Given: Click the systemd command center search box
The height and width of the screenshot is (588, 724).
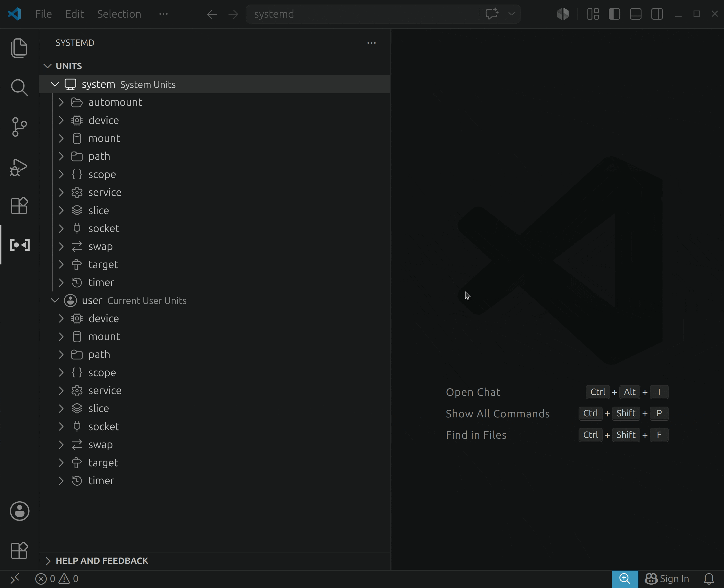Looking at the screenshot, I should [362, 14].
